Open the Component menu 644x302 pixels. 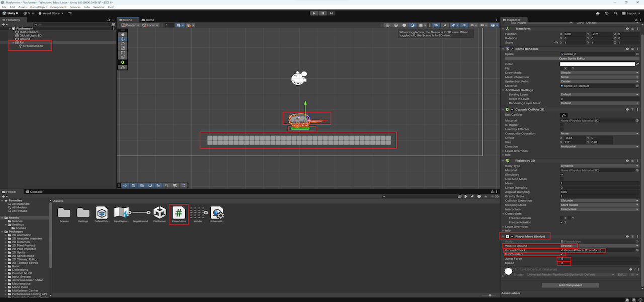click(x=58, y=7)
